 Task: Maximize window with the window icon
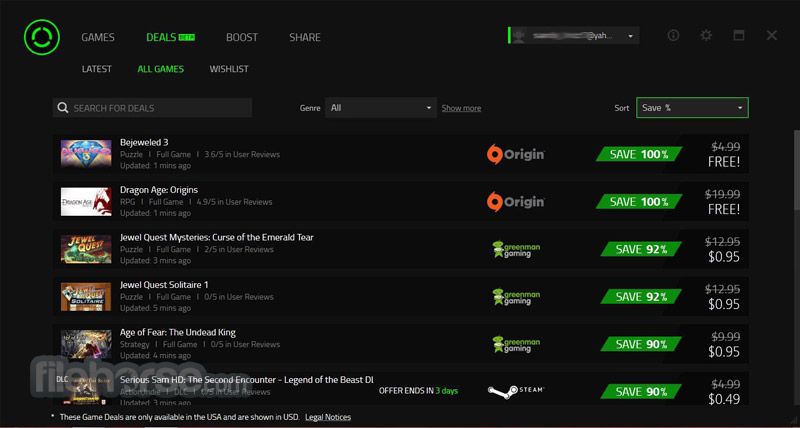pyautogui.click(x=739, y=35)
